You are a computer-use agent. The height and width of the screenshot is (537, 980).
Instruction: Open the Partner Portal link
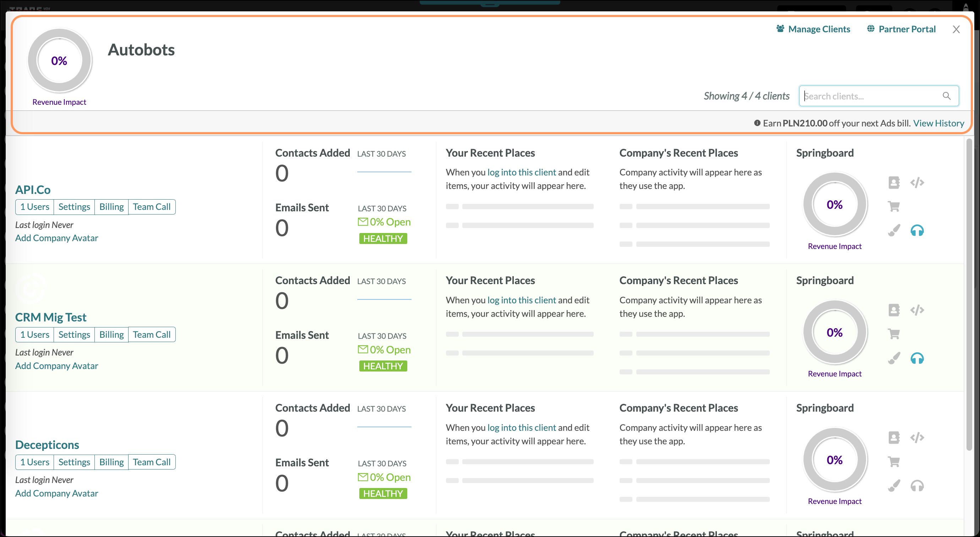[x=901, y=29]
